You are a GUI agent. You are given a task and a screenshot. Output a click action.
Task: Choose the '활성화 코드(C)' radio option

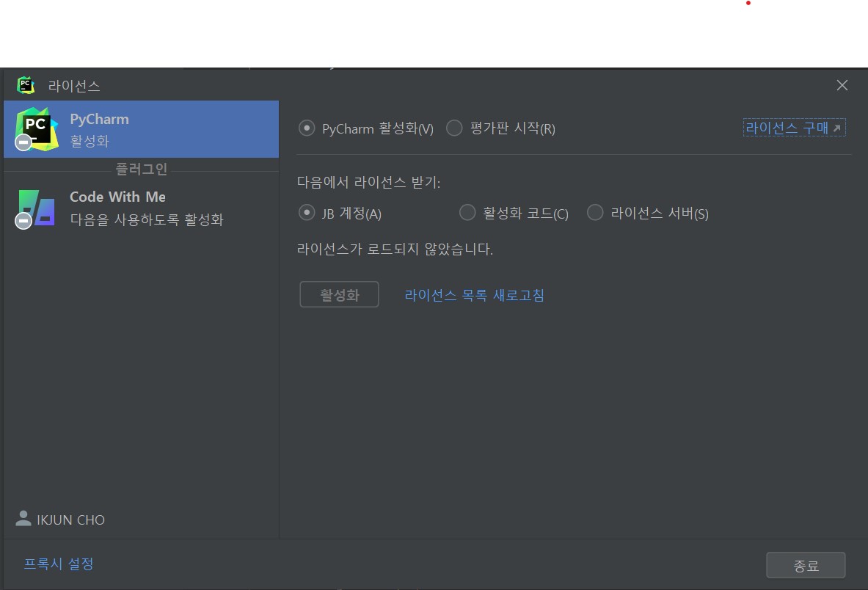tap(467, 213)
